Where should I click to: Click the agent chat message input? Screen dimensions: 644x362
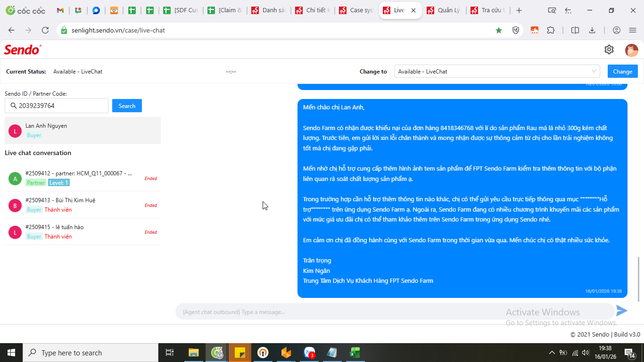click(x=395, y=312)
